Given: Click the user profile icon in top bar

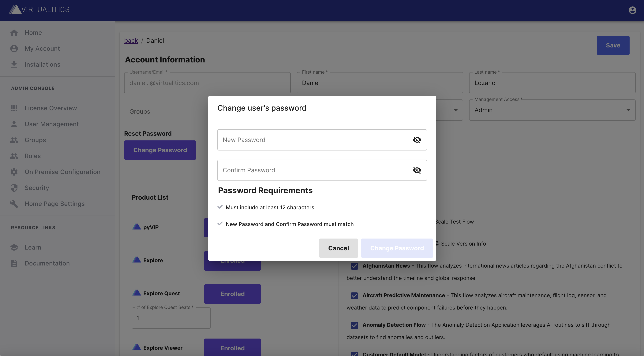Looking at the screenshot, I should [x=632, y=10].
